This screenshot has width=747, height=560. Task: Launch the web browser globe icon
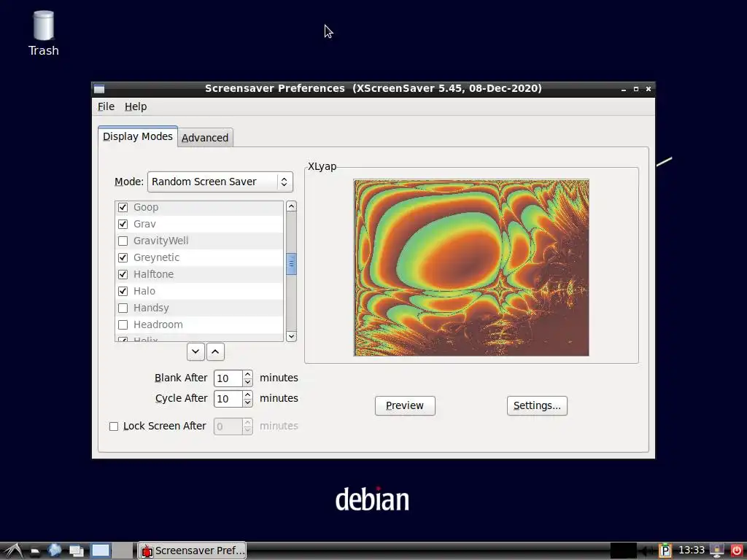55,551
